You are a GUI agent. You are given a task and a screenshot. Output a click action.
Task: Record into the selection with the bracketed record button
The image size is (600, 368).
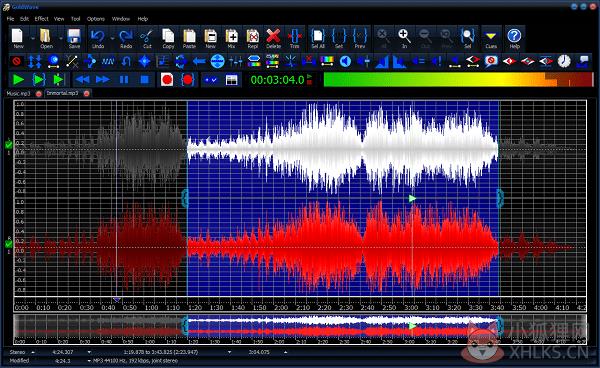(x=188, y=80)
